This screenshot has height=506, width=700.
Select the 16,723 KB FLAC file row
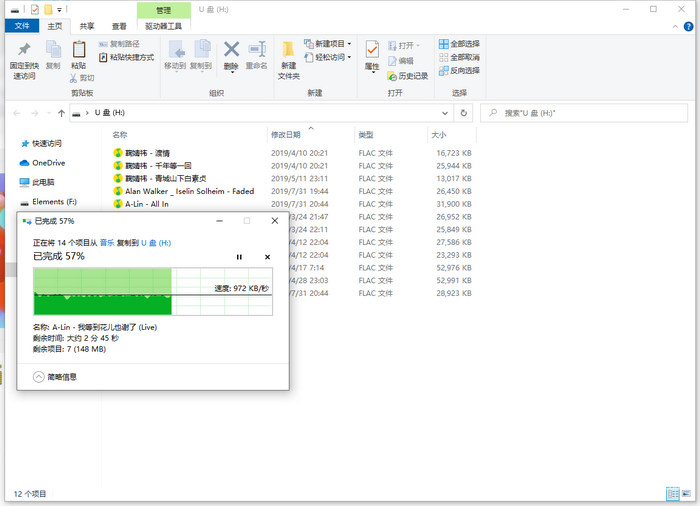(292, 153)
